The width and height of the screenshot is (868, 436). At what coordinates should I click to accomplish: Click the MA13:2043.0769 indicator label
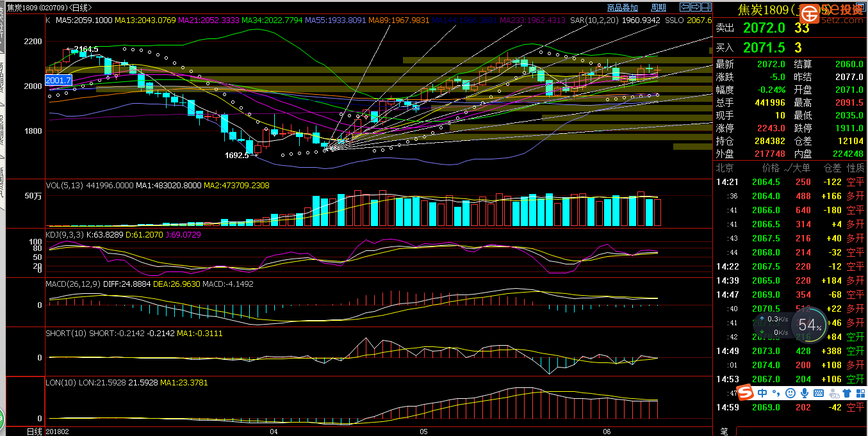click(145, 20)
